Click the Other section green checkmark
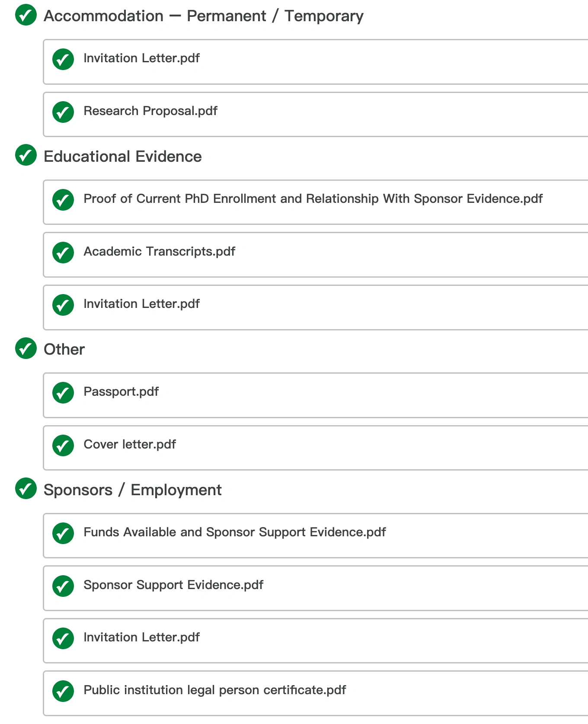This screenshot has height=724, width=588. (x=26, y=348)
